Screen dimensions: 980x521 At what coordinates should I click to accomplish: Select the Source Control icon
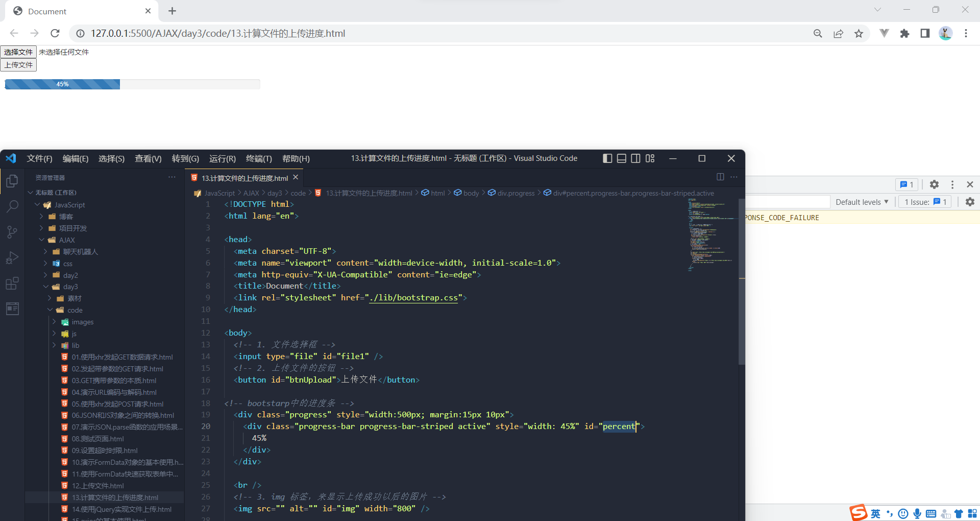tap(12, 232)
